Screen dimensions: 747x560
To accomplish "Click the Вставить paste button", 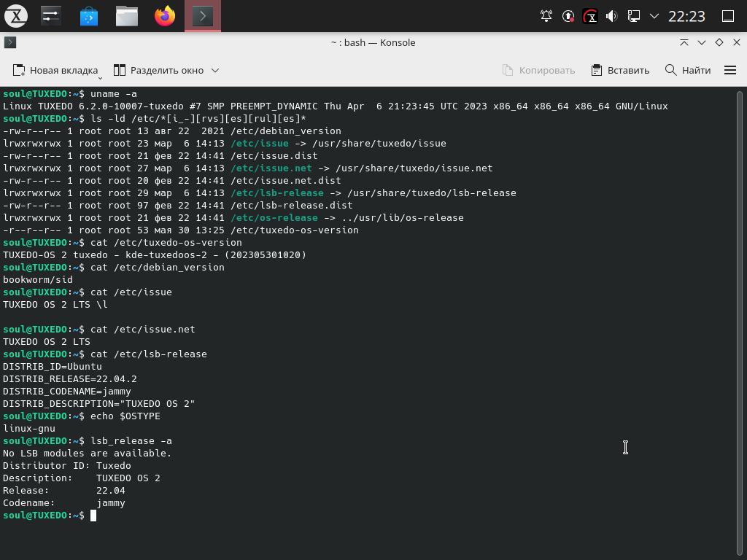I will [620, 71].
